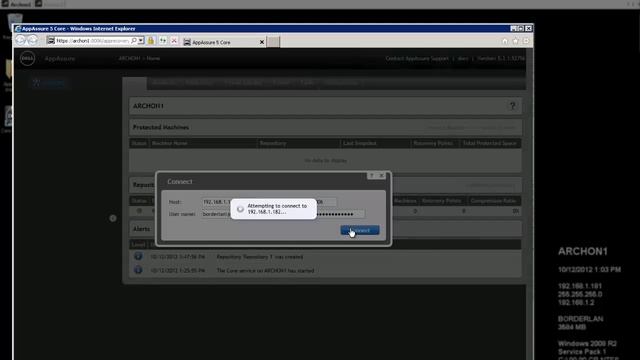Click the port field beside Host
Image resolution: width=640 pixels, height=360 pixels.
pos(327,202)
